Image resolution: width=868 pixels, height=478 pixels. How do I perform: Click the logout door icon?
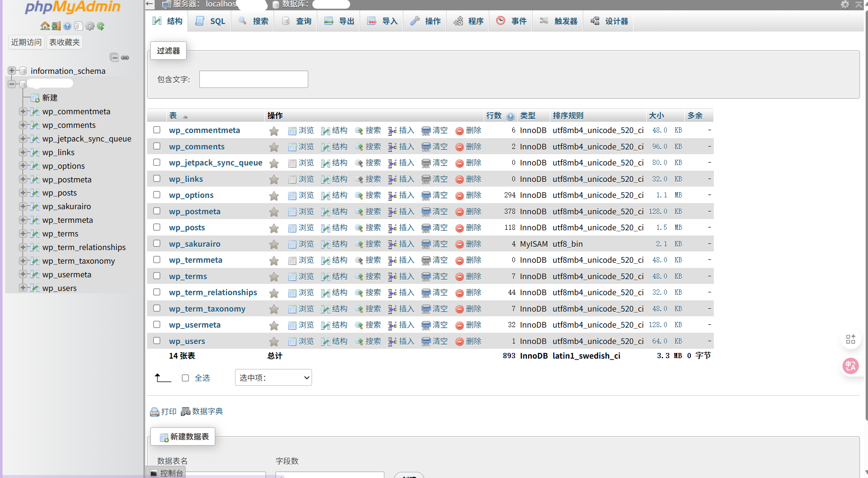56,26
